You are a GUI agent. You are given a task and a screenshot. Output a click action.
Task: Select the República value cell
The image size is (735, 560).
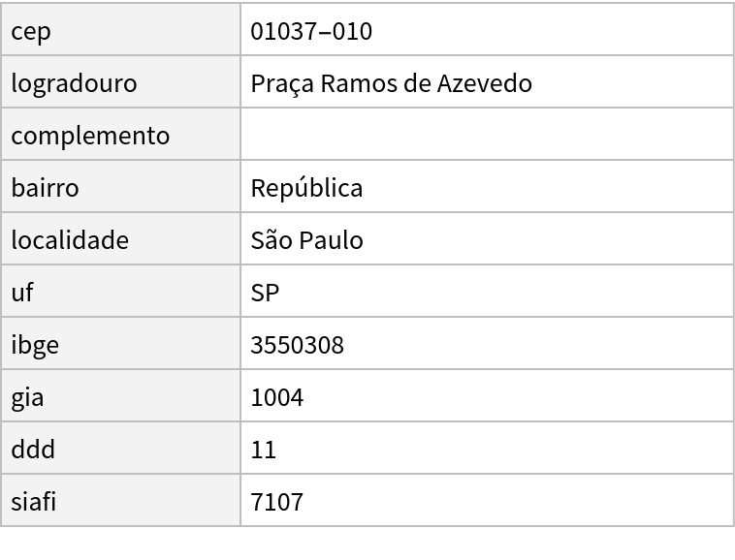[306, 188]
